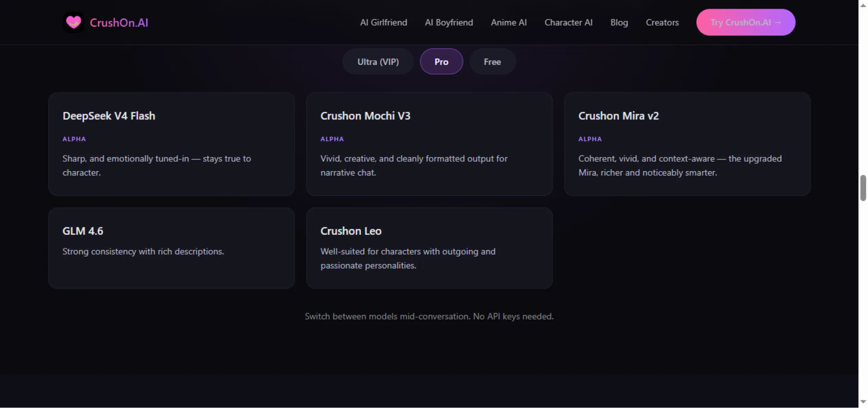
Task: Select the Crushon Leo card title
Action: (x=351, y=231)
